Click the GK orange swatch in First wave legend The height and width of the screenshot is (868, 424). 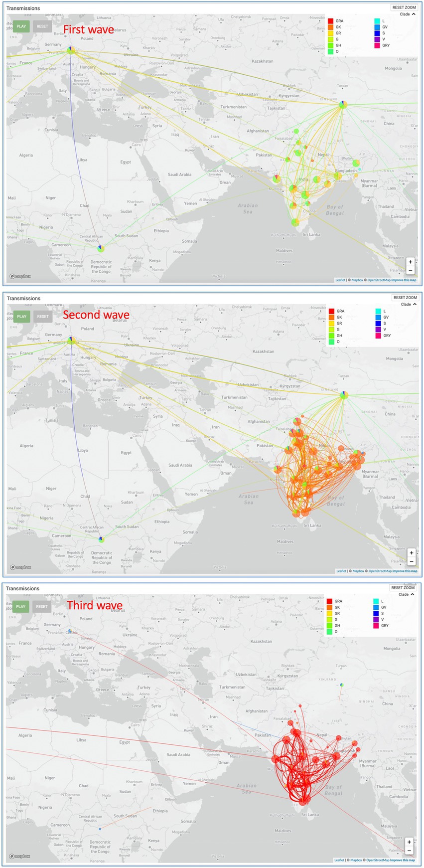(x=330, y=27)
